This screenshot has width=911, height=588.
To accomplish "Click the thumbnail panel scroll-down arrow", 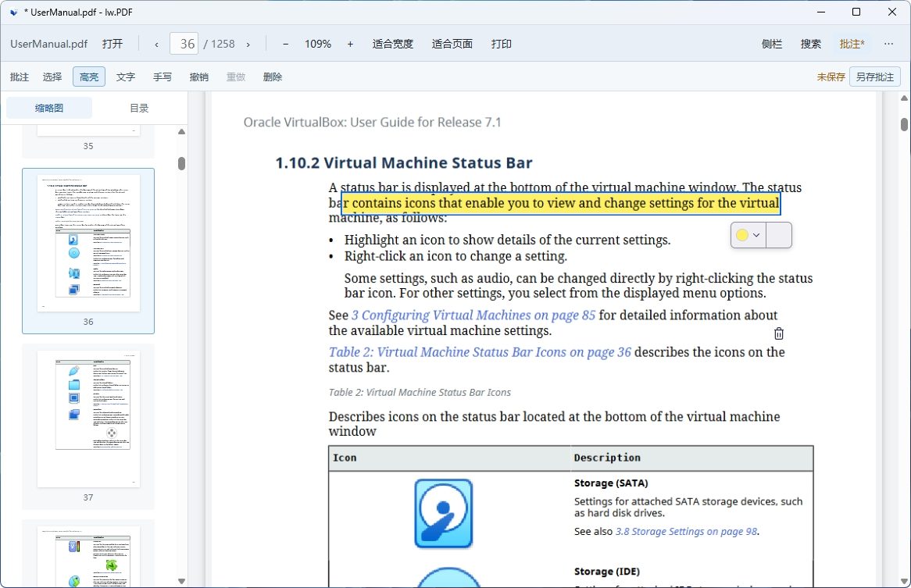I will [181, 580].
